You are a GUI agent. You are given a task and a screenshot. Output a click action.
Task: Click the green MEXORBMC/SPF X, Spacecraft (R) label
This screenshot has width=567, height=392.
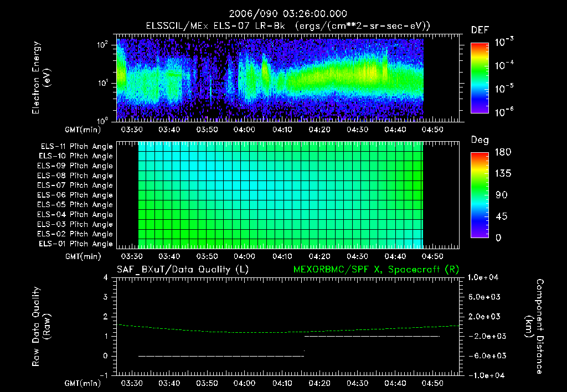(376, 270)
